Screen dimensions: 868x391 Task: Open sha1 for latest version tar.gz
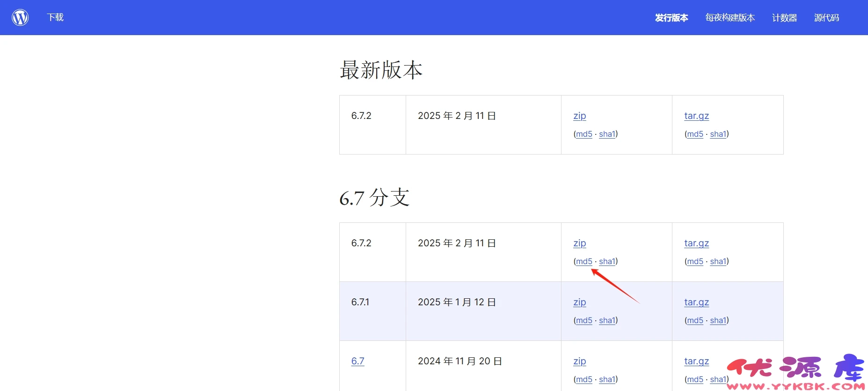coord(718,134)
